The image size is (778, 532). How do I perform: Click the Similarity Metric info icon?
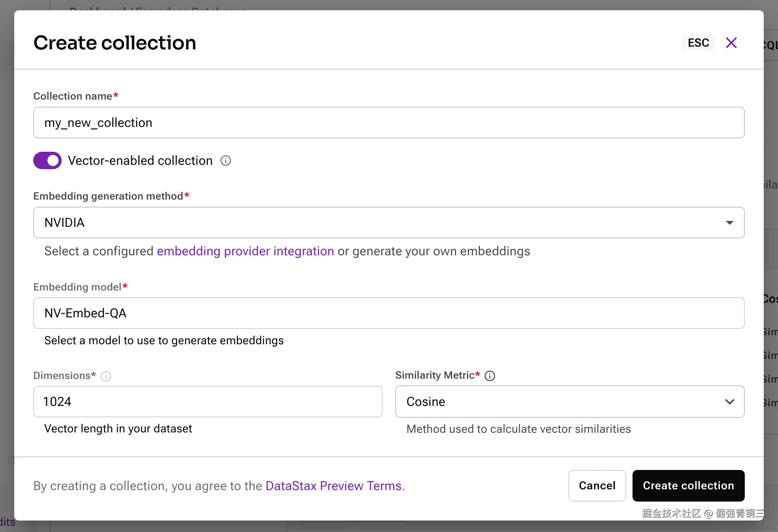tap(490, 376)
